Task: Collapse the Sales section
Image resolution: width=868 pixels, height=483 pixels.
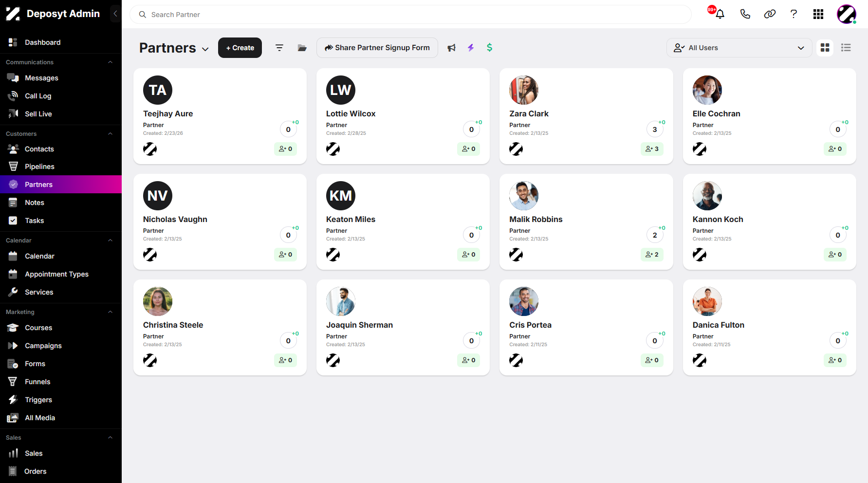Action: 110,438
